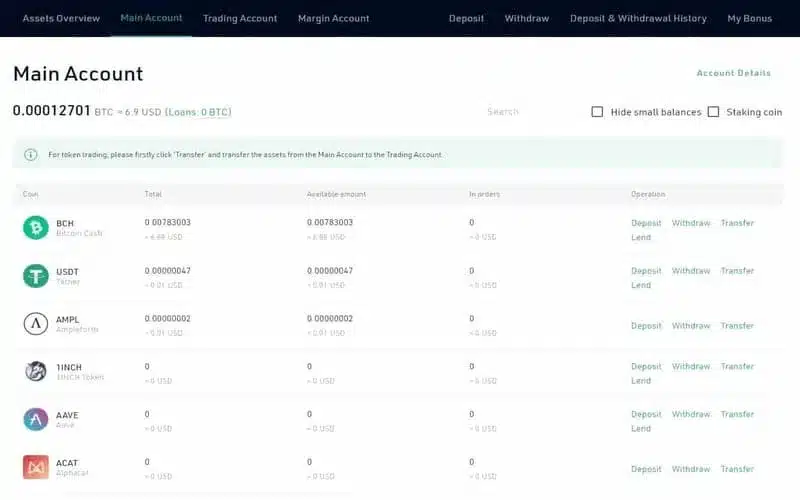This screenshot has width=800, height=500.
Task: Click the In orders column header
Action: (x=484, y=194)
